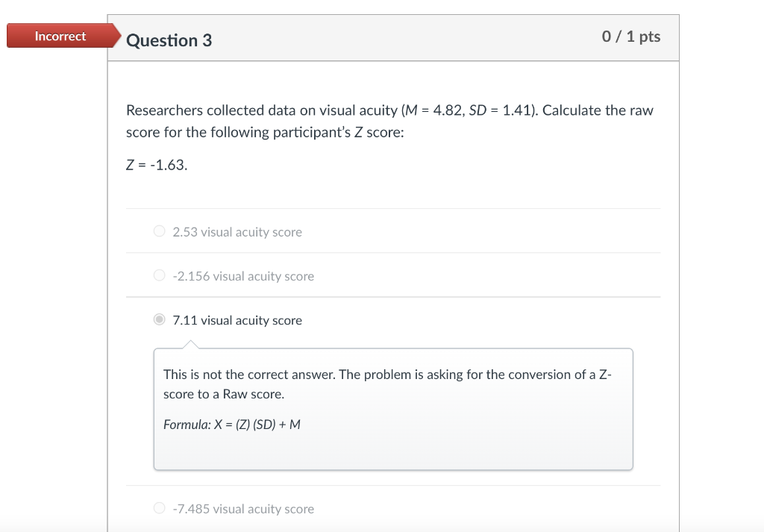Click the Question 3 heading
This screenshot has width=764, height=532.
(x=169, y=40)
